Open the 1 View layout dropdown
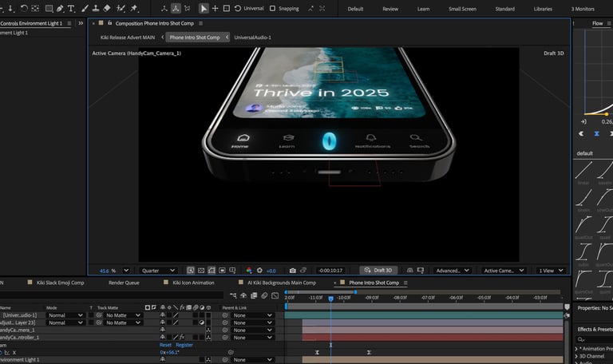Viewport: 613px width, 364px height. [x=551, y=270]
